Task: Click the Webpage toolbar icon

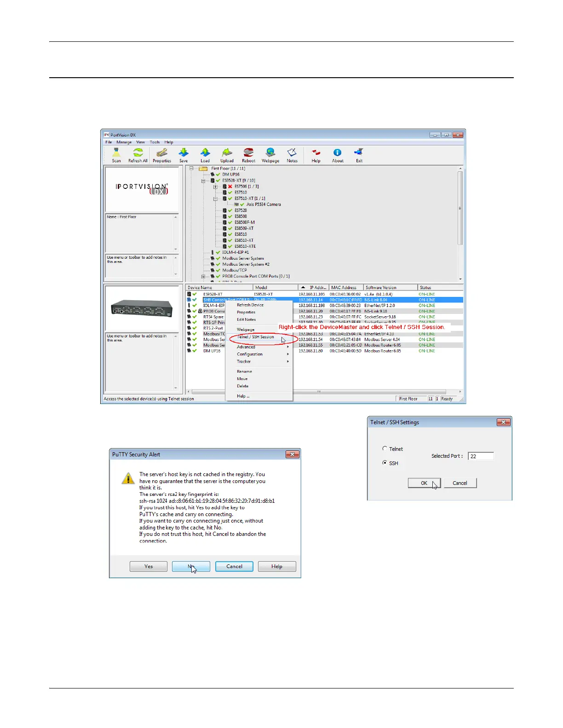Action: tap(270, 152)
